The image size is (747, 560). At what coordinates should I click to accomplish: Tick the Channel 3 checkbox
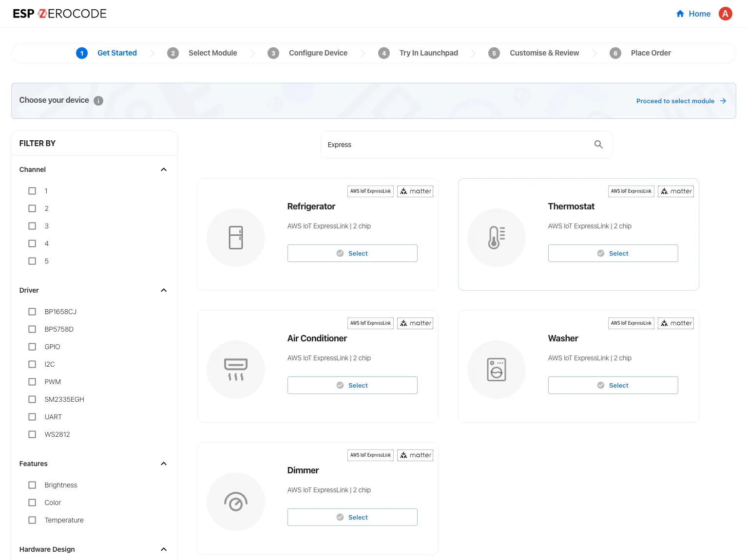[x=32, y=226]
